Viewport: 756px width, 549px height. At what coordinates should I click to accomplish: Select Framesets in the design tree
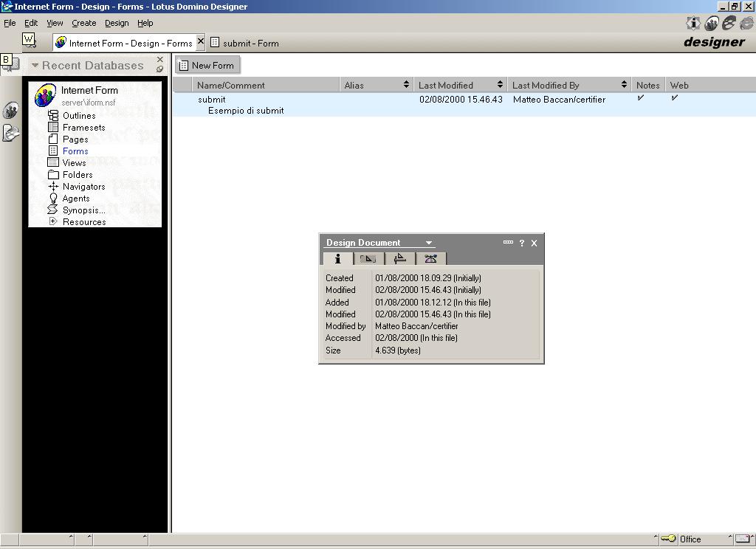84,127
